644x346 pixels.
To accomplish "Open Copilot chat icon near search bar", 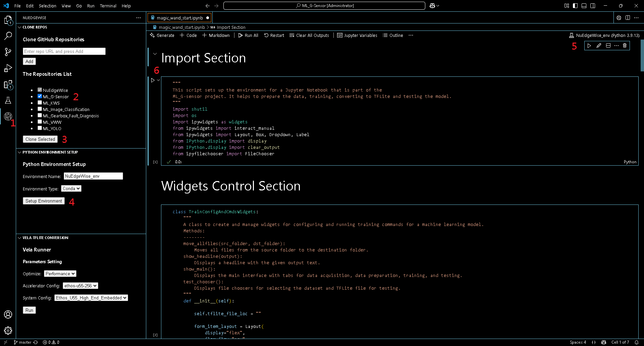I will [x=432, y=6].
